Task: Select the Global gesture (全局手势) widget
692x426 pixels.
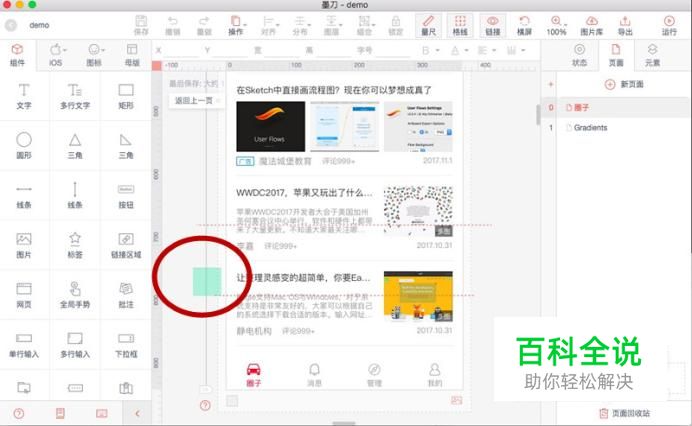Action: click(75, 295)
